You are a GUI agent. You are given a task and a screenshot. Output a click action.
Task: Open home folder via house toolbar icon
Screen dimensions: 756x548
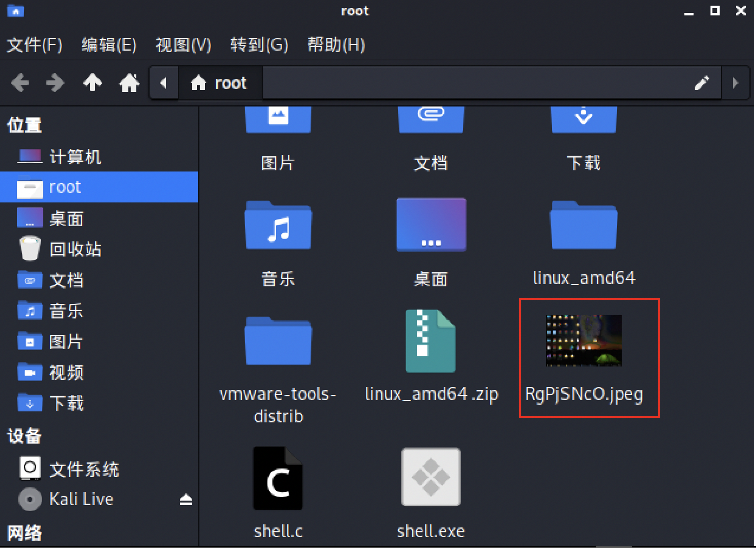[130, 83]
